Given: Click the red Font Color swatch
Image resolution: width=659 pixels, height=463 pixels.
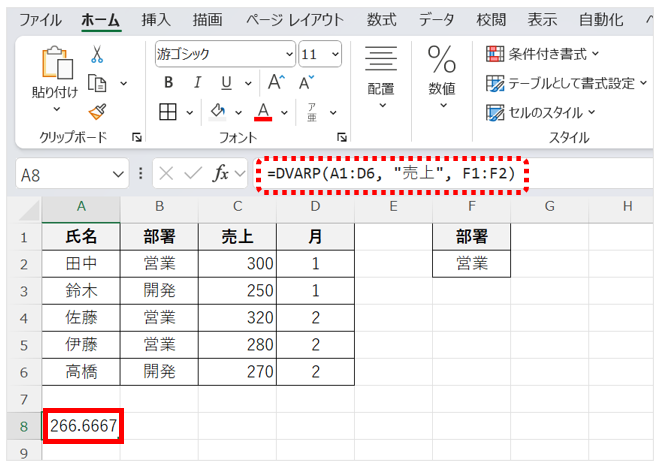Looking at the screenshot, I should (x=264, y=111).
